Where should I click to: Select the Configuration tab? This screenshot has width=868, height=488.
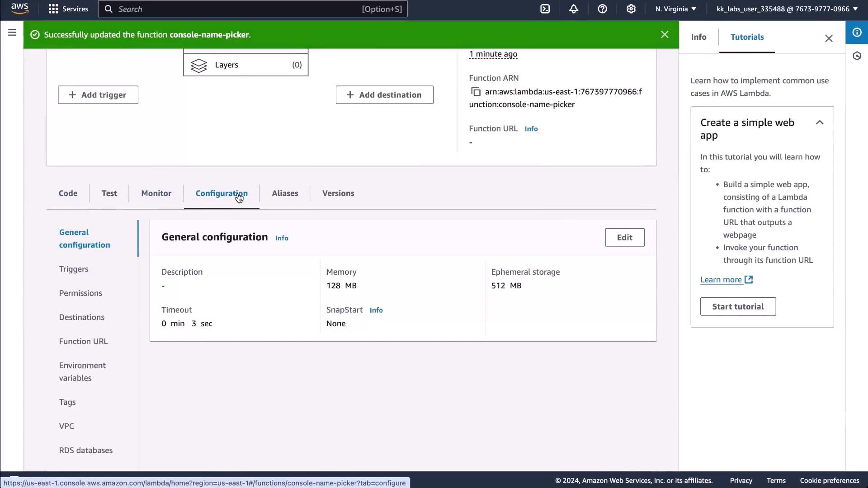pos(222,193)
